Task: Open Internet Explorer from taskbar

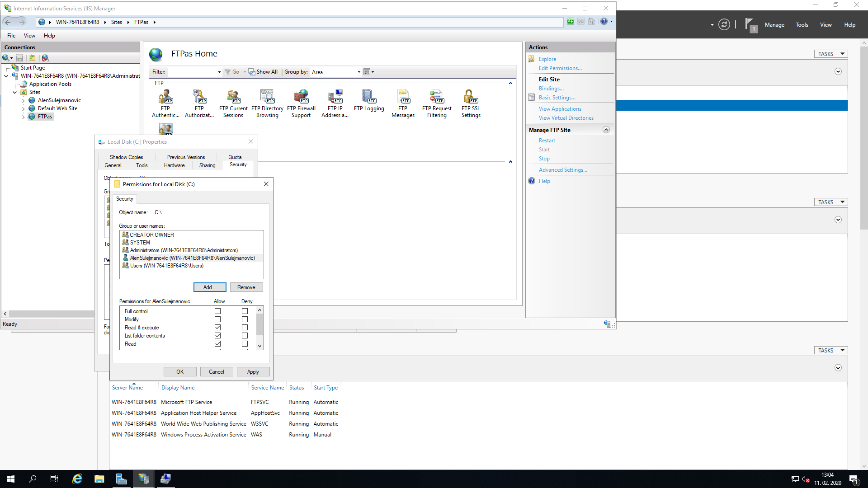Action: pyautogui.click(x=77, y=479)
